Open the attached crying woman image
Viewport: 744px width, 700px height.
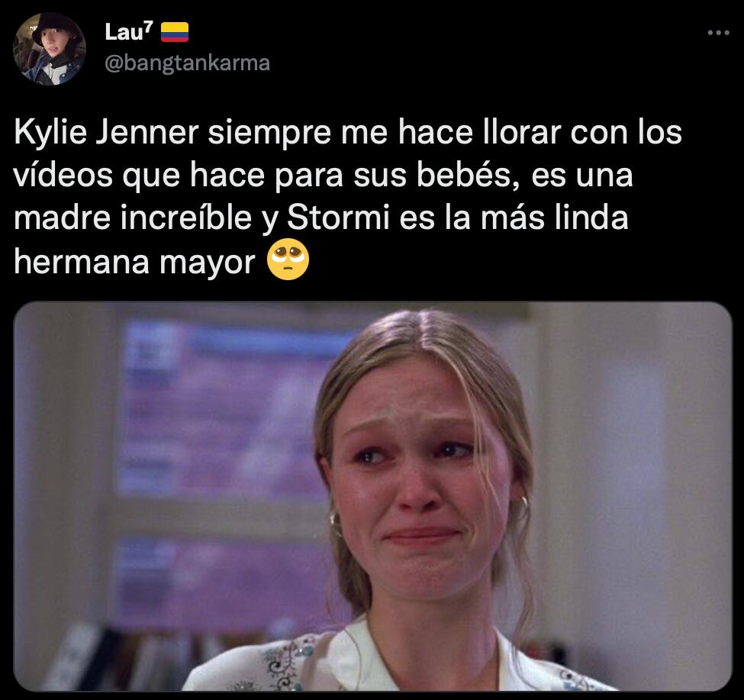pos(373,496)
